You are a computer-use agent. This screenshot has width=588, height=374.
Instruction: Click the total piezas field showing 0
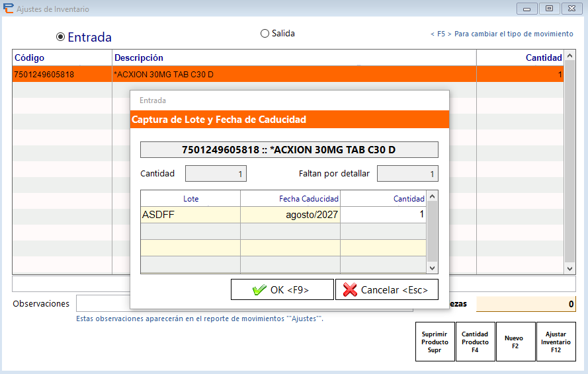(x=526, y=304)
